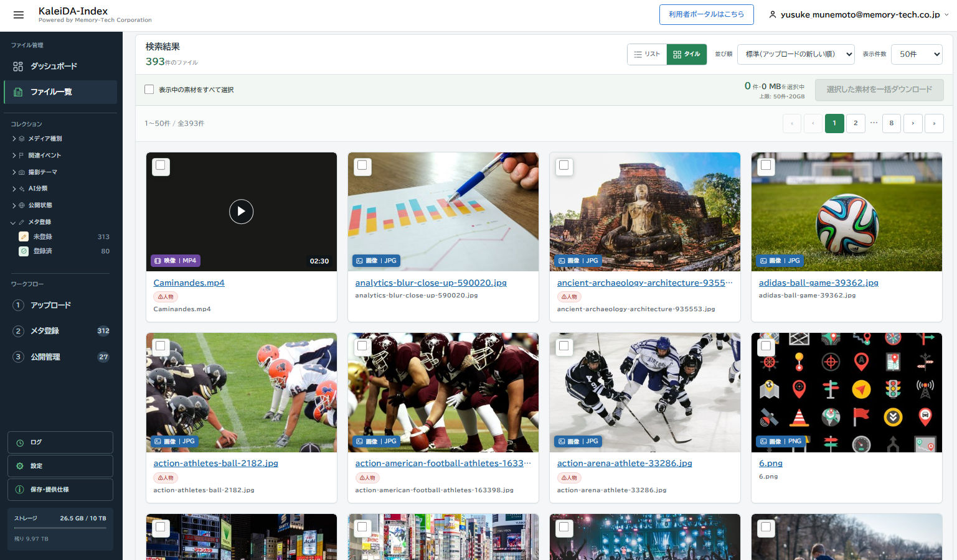Click the 人物 tag under Caminandes.mp4
The width and height of the screenshot is (957, 560).
[x=166, y=297]
